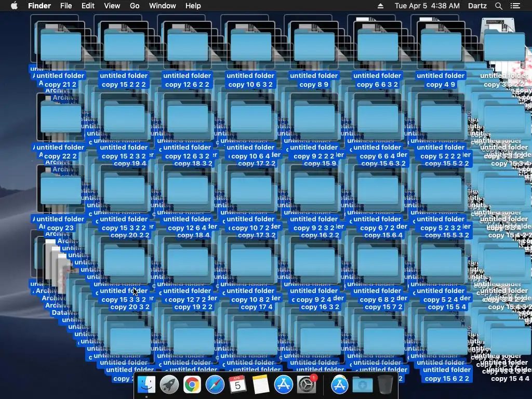Select folder icon 'untitled folder copy 12 6 2 2'

click(187, 45)
